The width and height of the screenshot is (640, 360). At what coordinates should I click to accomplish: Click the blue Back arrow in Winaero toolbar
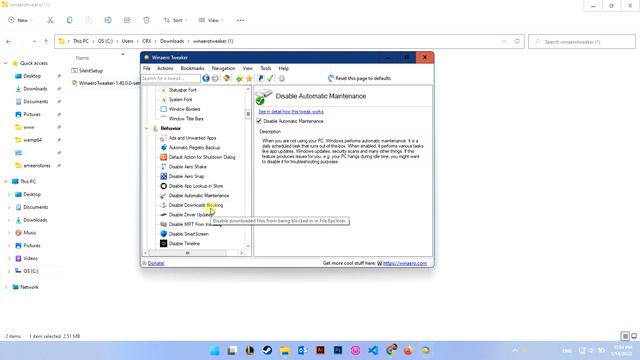(206, 78)
